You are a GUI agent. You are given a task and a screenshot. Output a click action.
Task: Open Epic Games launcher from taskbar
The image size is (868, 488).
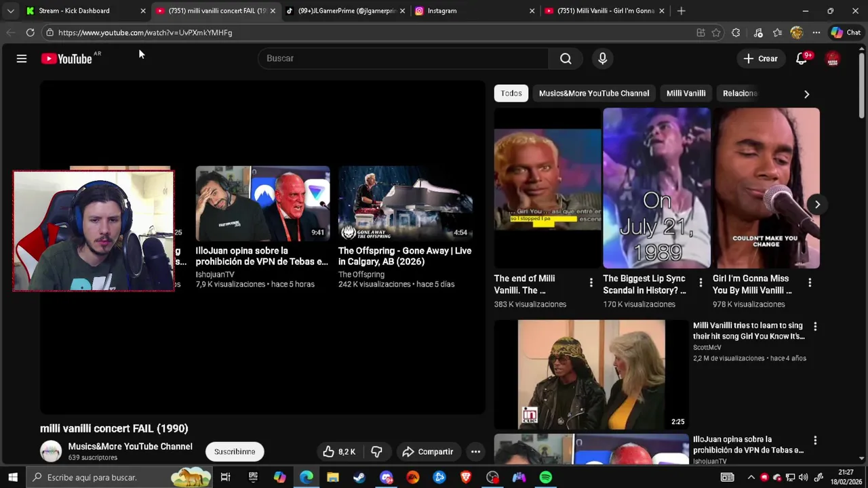253,477
